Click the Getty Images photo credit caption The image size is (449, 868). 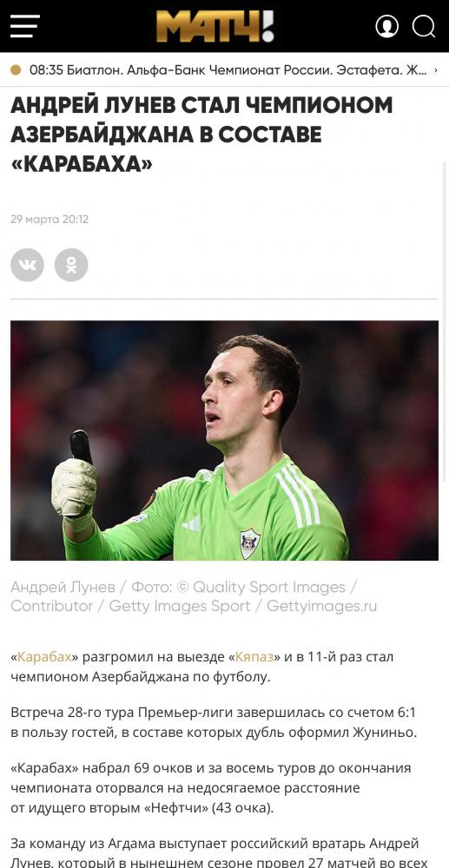pyautogui.click(x=193, y=596)
